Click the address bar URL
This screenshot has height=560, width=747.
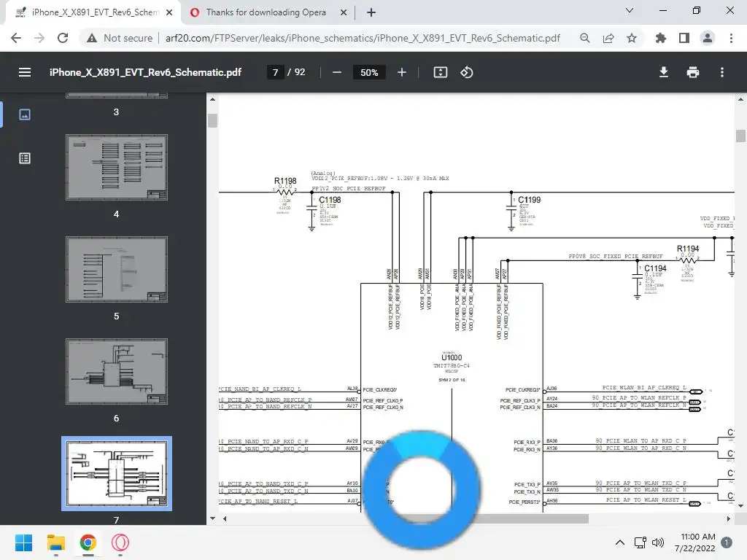[363, 38]
